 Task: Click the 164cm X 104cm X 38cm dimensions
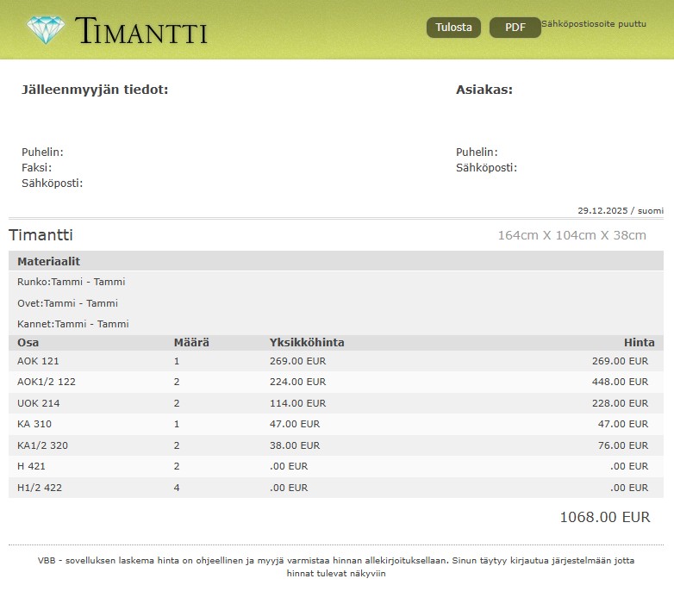[571, 235]
